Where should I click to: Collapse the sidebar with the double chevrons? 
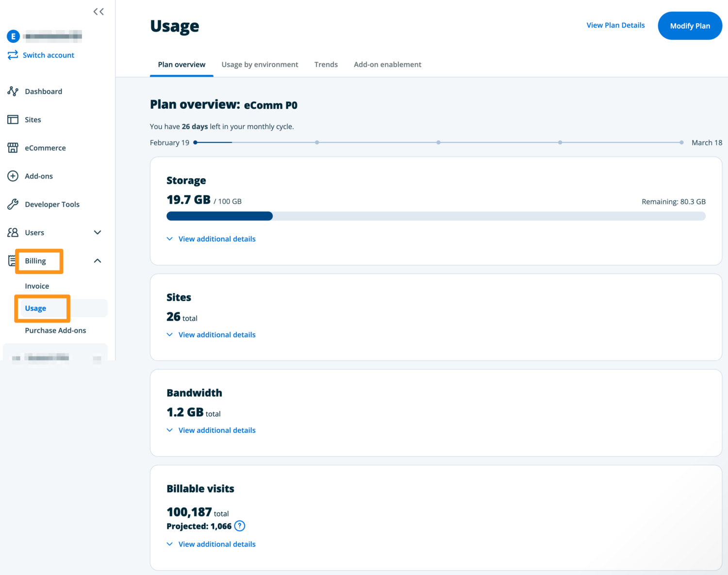[x=99, y=11]
